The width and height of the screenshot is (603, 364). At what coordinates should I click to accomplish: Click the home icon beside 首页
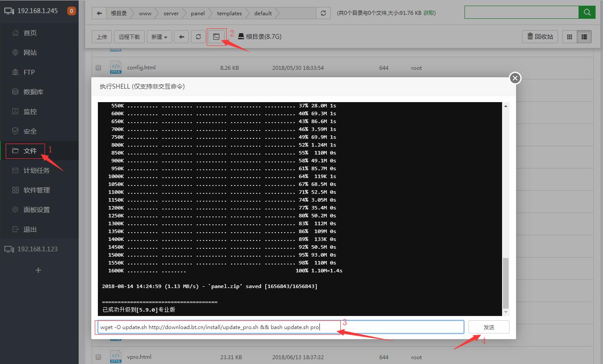[x=15, y=33]
